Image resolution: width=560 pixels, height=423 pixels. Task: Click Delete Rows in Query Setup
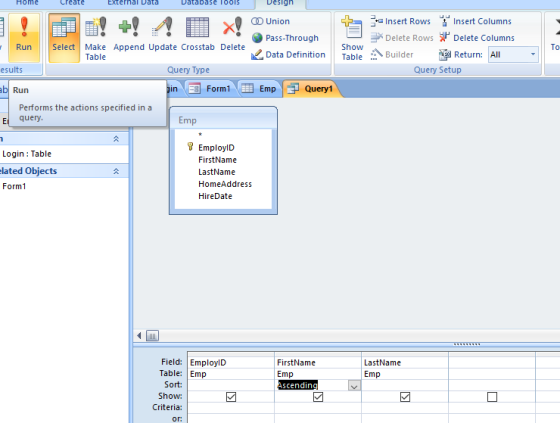(401, 38)
